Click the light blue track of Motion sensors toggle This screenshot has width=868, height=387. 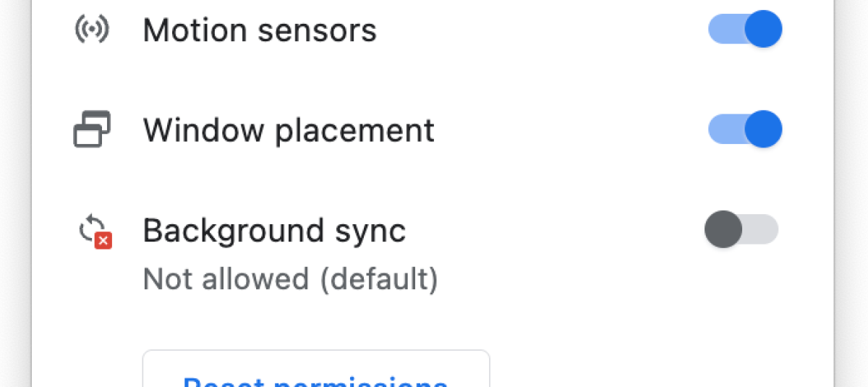tap(723, 30)
